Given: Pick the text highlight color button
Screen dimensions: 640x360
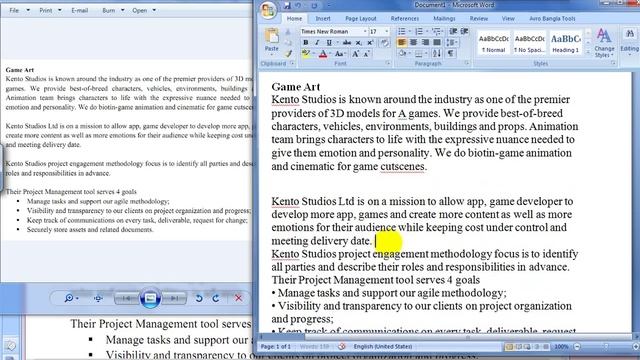Looking at the screenshot, I should coord(306,53).
